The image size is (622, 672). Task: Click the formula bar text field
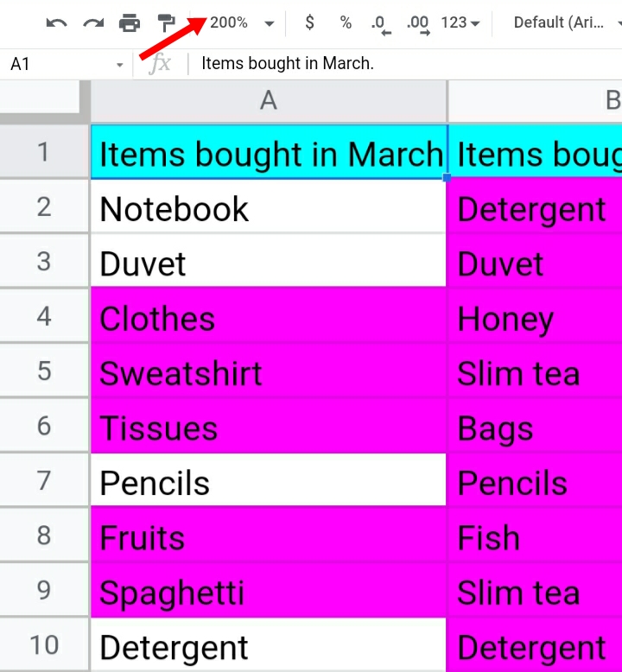pyautogui.click(x=405, y=63)
